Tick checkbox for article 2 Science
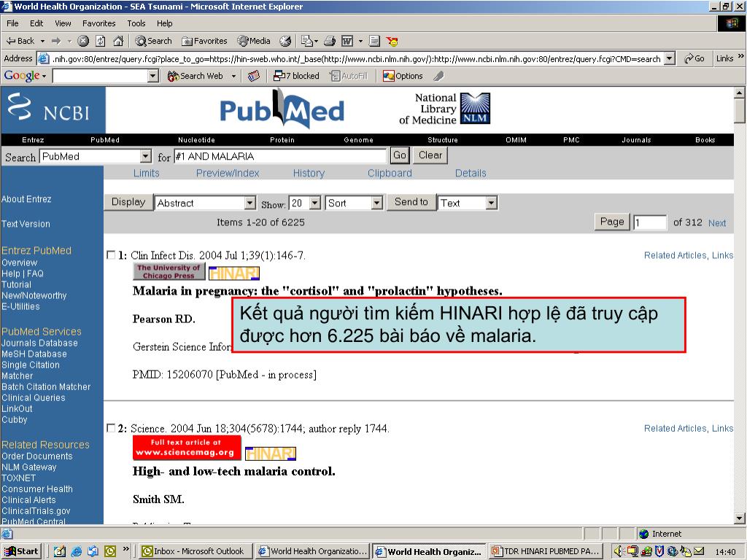747x560 pixels. tap(111, 428)
